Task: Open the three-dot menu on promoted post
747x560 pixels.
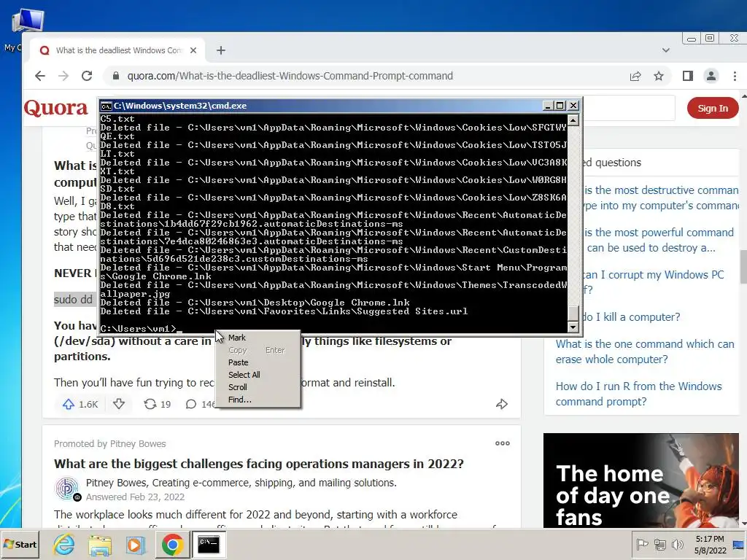Action: pos(502,443)
